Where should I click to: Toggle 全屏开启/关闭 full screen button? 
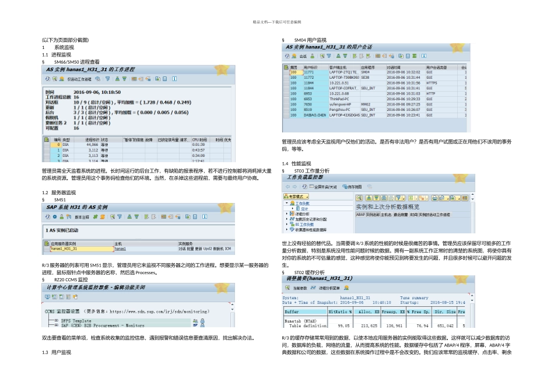[323, 187]
